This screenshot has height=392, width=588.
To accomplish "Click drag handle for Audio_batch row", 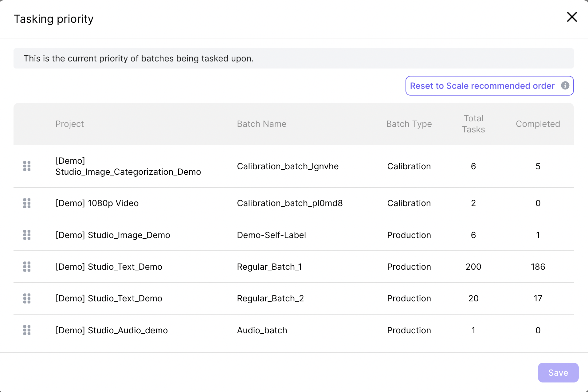I will click(27, 330).
